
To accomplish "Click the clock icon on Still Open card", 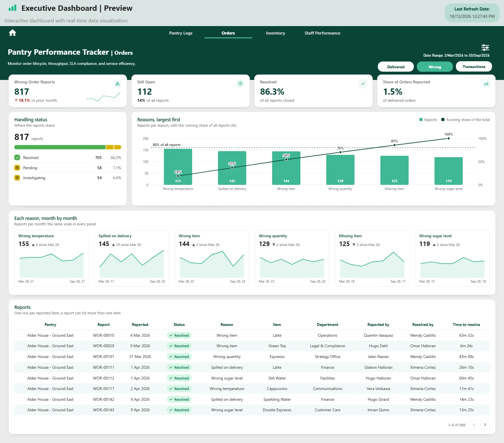I will pyautogui.click(x=240, y=84).
